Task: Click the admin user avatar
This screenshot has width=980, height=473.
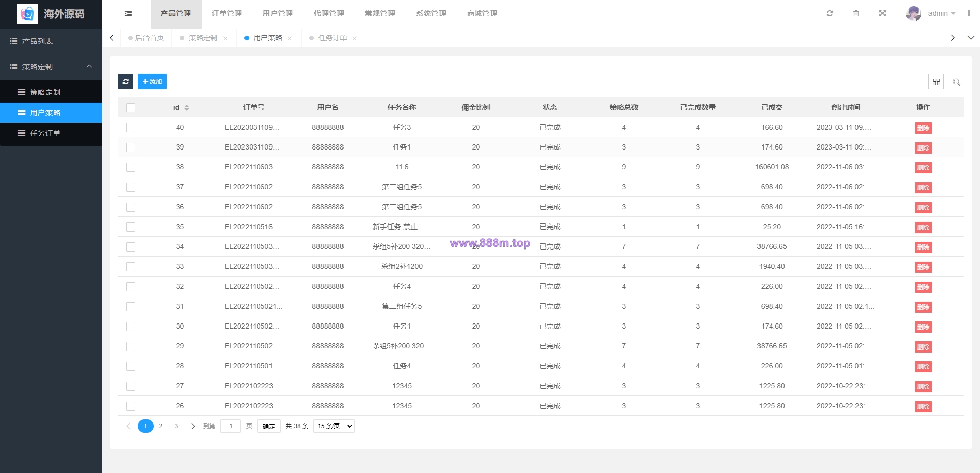Action: click(x=914, y=13)
